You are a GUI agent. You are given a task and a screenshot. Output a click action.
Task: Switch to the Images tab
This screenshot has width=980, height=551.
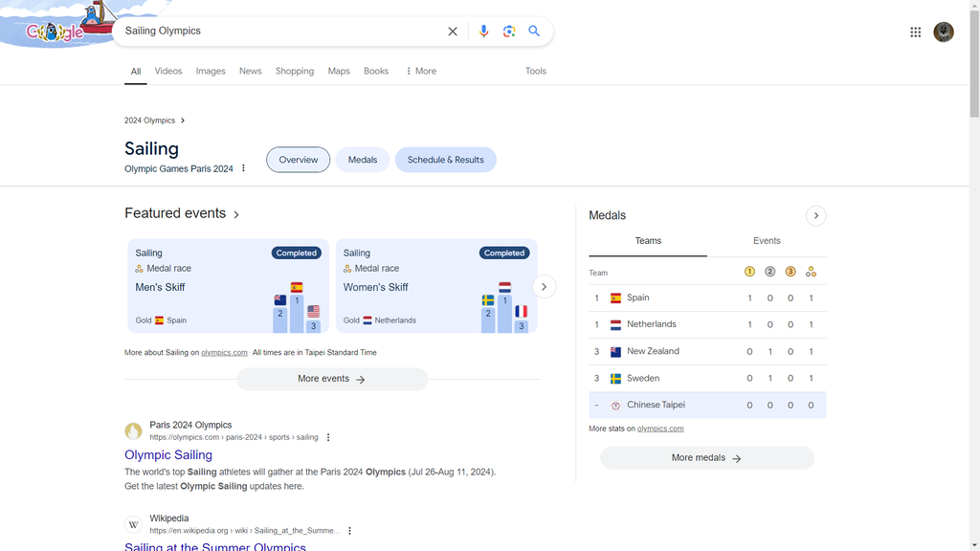pos(211,71)
